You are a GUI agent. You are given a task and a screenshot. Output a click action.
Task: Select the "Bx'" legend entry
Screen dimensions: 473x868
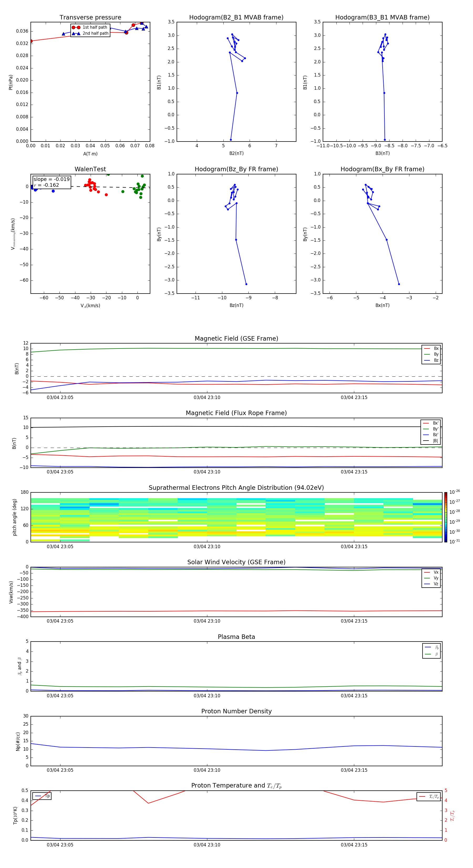click(431, 423)
